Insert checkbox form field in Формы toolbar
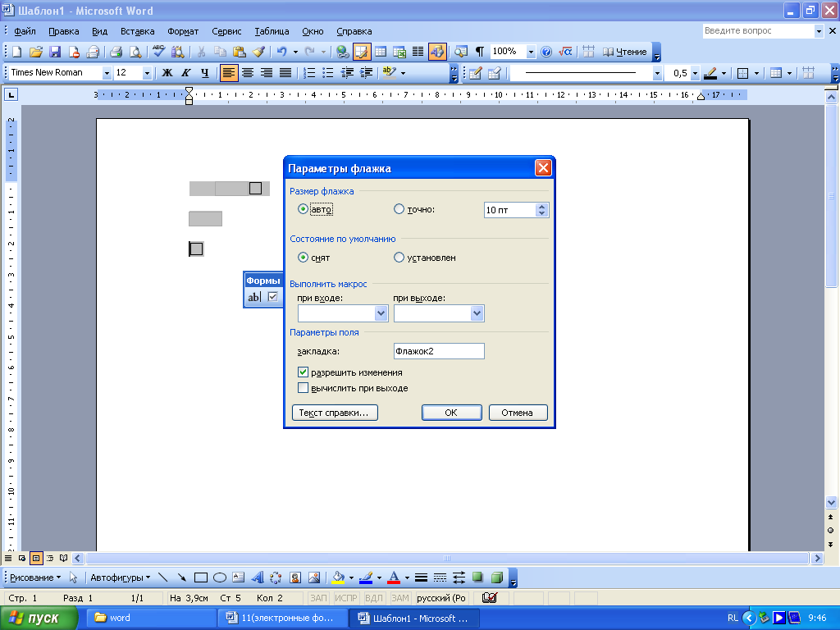 pos(273,297)
